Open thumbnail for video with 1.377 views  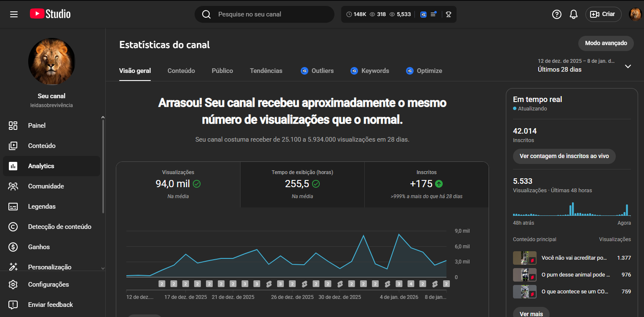coord(525,258)
